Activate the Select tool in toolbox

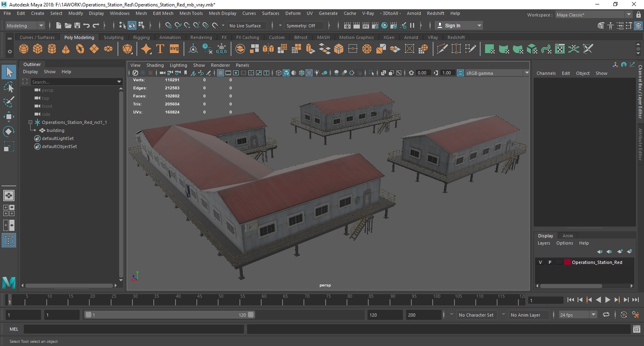coord(9,72)
